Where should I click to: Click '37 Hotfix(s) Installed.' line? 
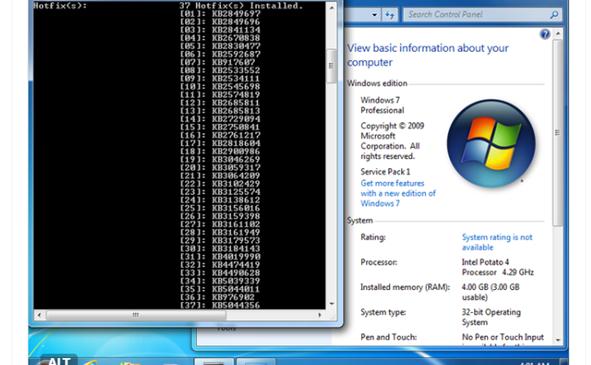click(x=241, y=6)
